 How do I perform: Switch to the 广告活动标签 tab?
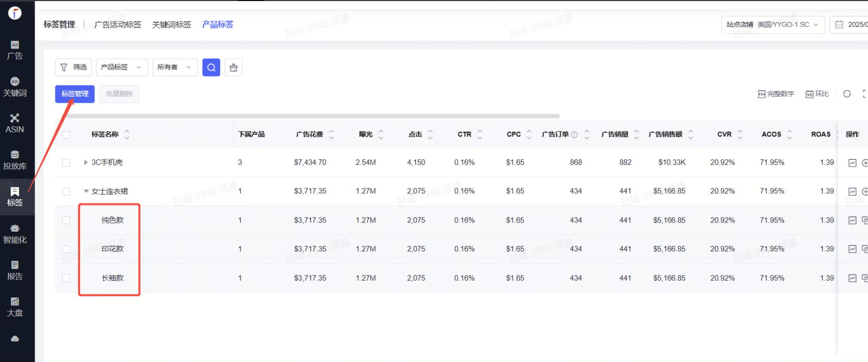pos(118,24)
